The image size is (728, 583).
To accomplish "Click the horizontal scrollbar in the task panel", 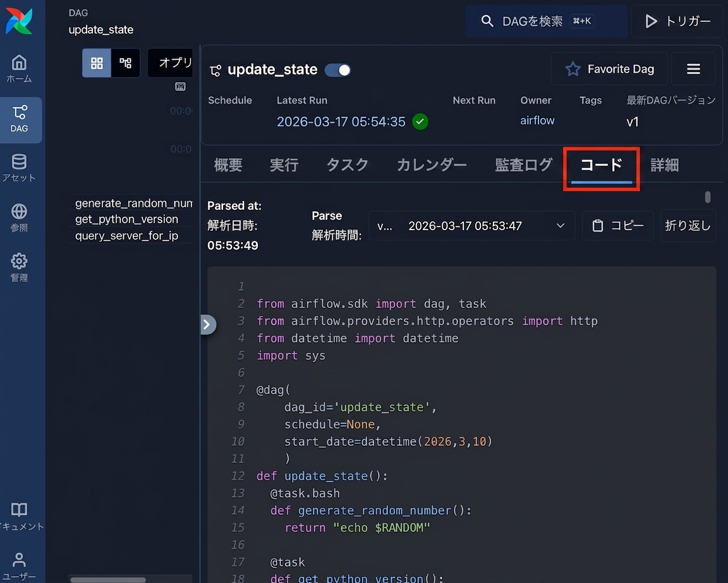I will click(x=107, y=579).
